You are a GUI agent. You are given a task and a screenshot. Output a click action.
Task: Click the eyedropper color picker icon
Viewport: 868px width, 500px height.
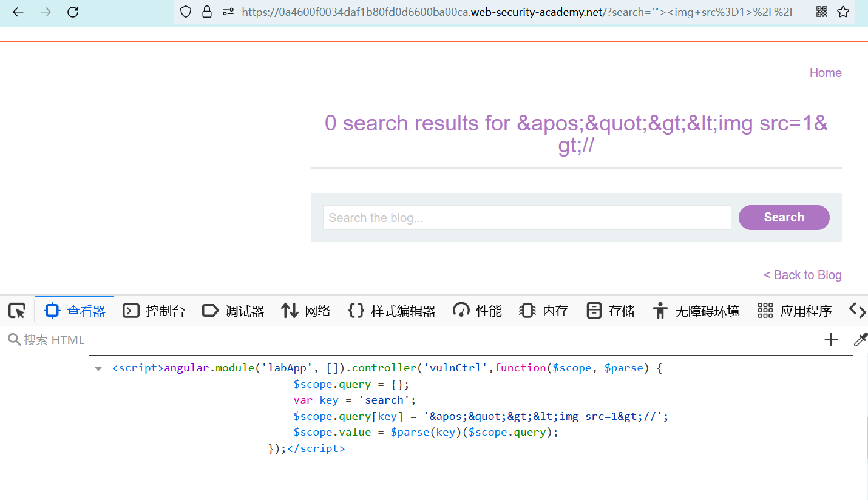coord(860,340)
